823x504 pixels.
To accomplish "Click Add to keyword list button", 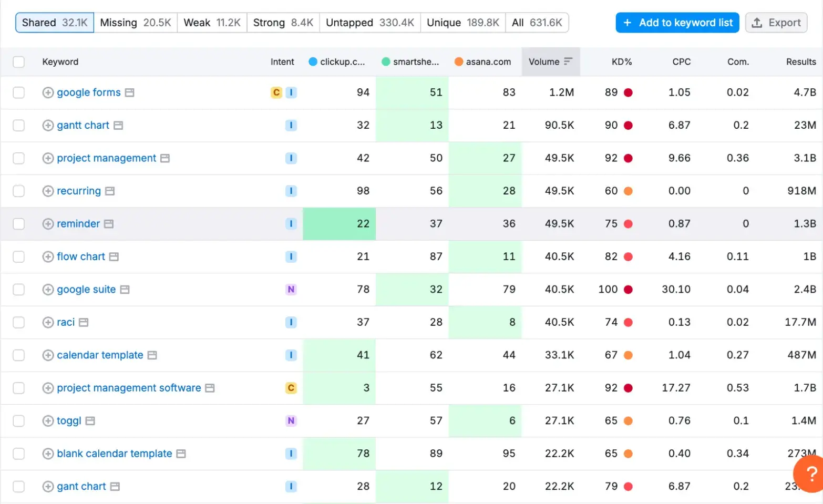I will 677,23.
